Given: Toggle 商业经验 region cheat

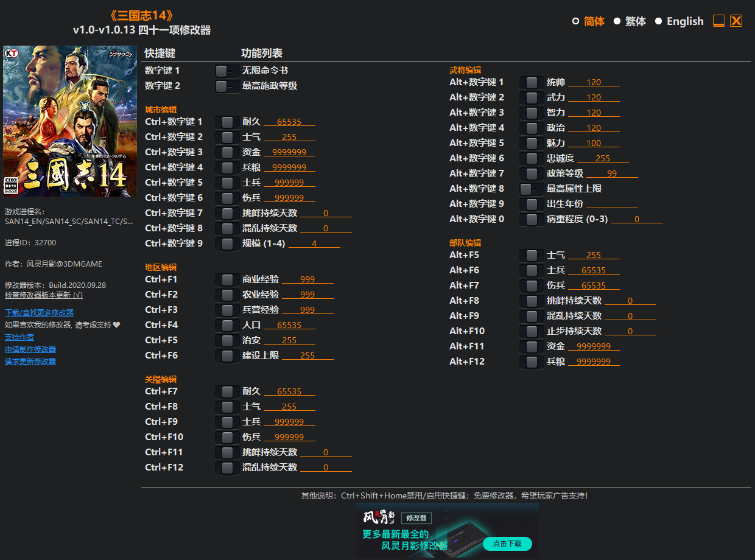Looking at the screenshot, I should click(x=226, y=279).
